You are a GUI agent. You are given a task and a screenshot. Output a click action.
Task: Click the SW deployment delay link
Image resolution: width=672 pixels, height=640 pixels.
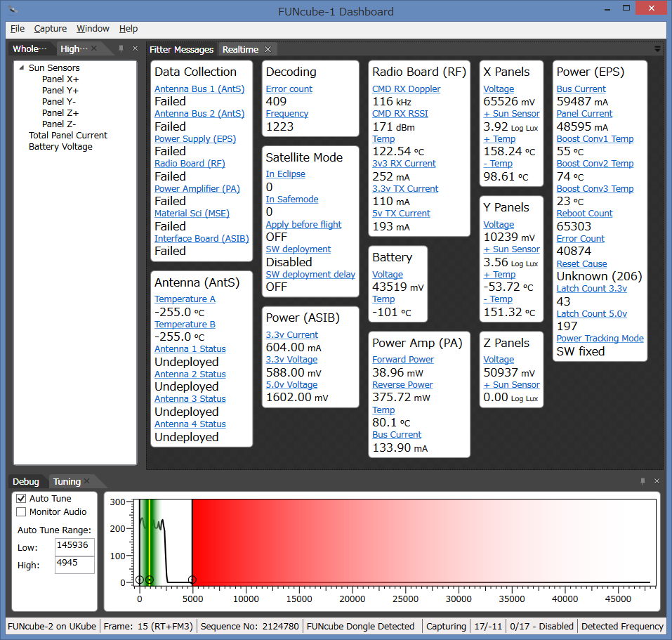pos(310,275)
